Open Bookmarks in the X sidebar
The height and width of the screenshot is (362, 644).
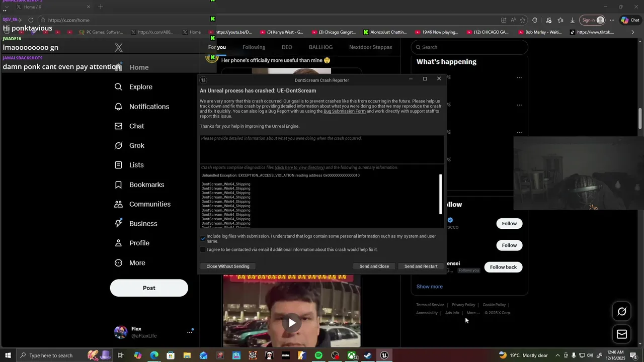click(139, 185)
